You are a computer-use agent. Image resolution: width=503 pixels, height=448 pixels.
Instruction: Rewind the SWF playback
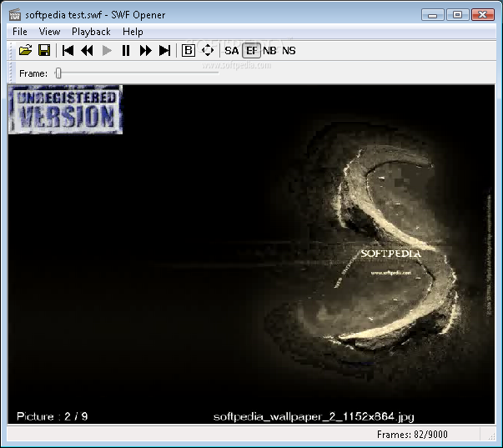[x=87, y=51]
